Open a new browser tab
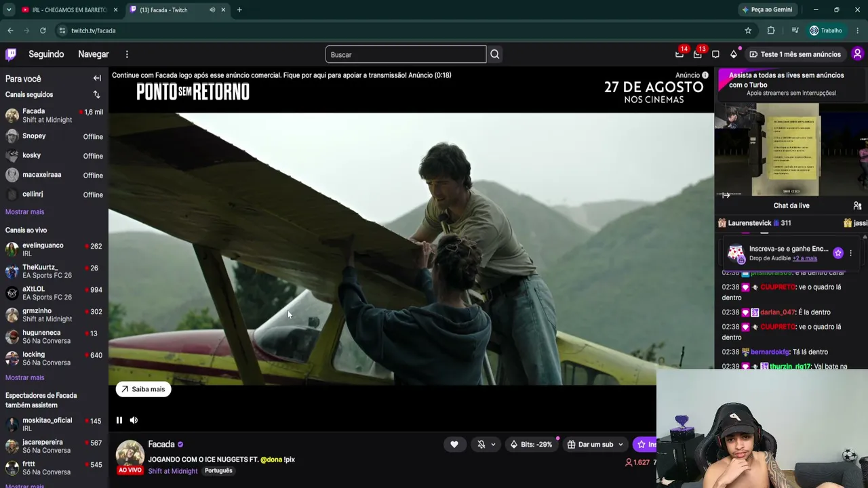The width and height of the screenshot is (868, 488). tap(239, 10)
